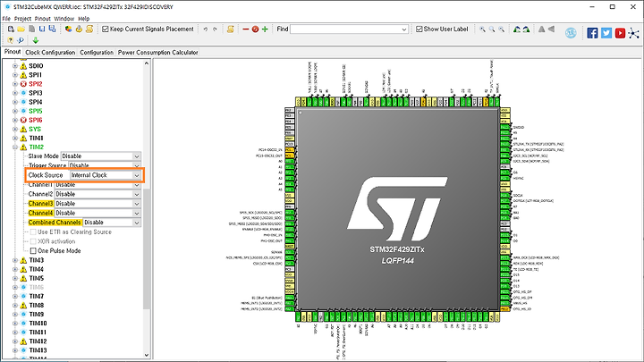Check the XOR activation checkbox
Screen dimensions: 644x362
tap(33, 241)
